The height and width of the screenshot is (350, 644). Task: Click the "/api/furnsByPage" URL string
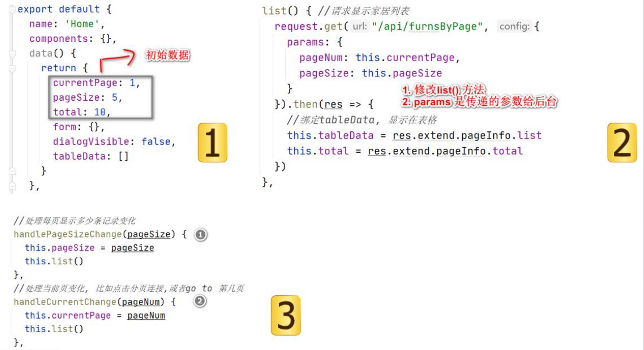pyautogui.click(x=427, y=26)
